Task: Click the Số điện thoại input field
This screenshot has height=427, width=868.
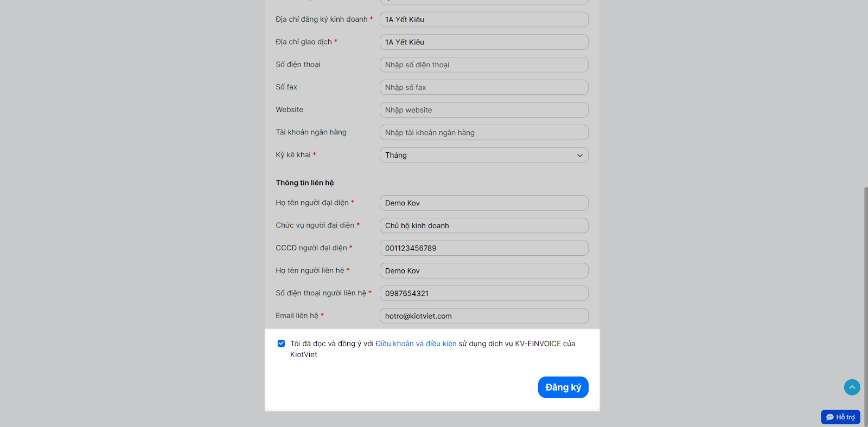Action: coord(483,65)
